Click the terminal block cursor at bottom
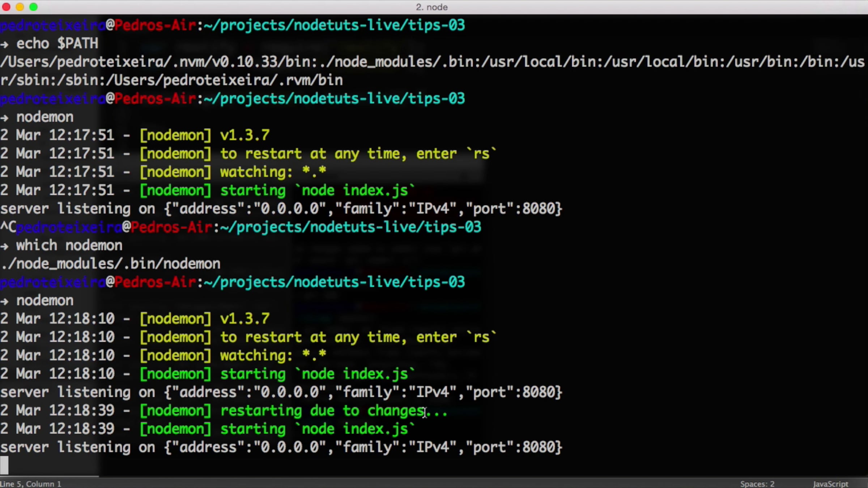This screenshot has width=868, height=488. [x=4, y=465]
